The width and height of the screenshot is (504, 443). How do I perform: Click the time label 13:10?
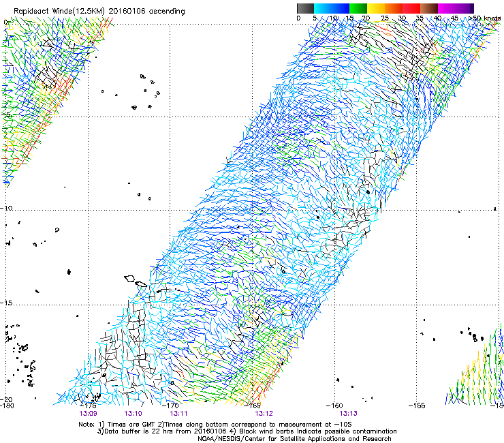pos(133,414)
